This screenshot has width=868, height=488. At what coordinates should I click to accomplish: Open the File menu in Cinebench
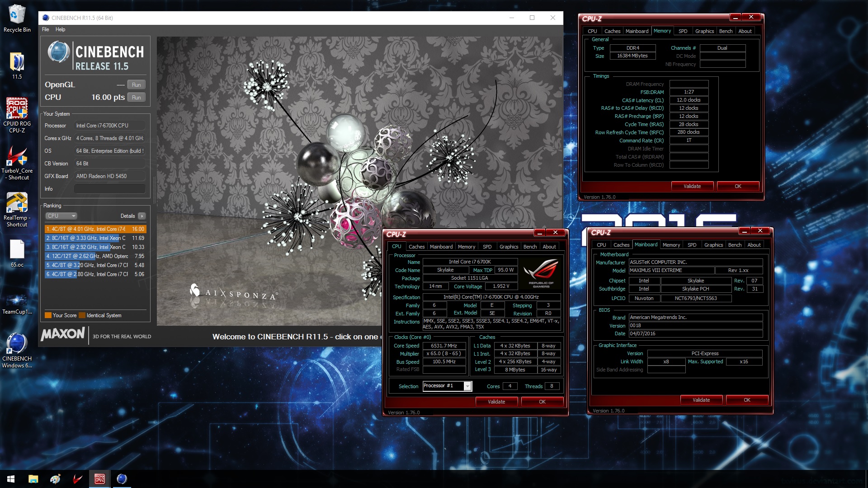tap(46, 29)
